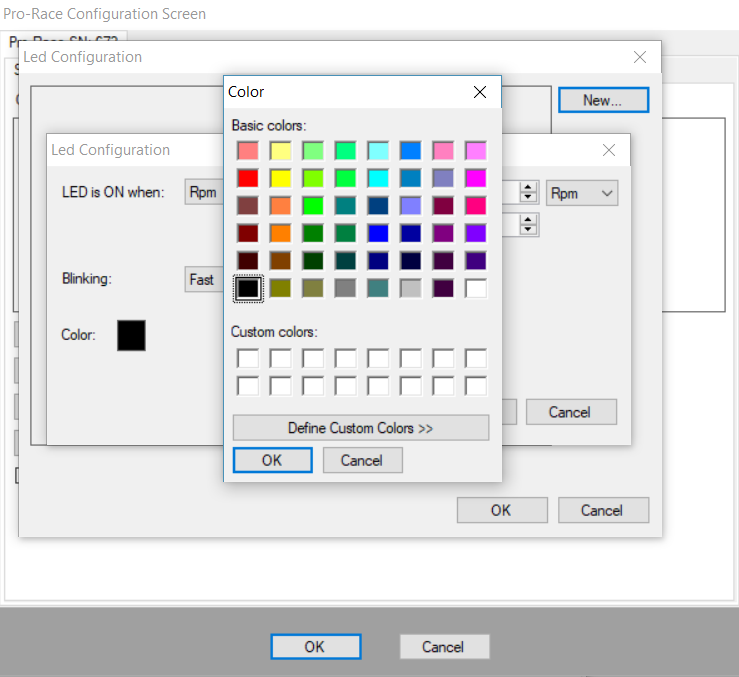Click the first empty custom color slot

pyautogui.click(x=248, y=358)
